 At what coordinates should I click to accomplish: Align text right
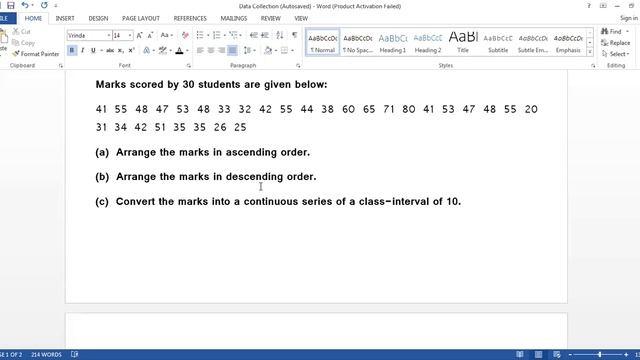(221, 50)
